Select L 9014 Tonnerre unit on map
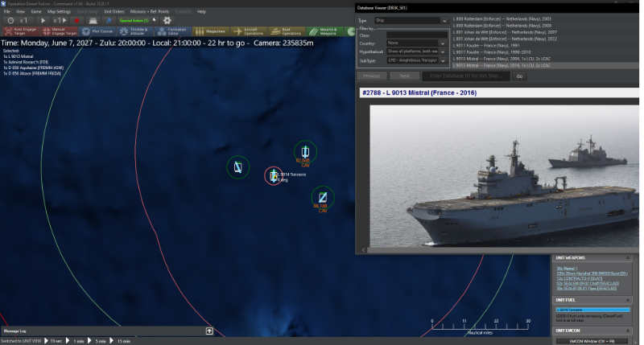This screenshot has width=644, height=345. [x=274, y=176]
